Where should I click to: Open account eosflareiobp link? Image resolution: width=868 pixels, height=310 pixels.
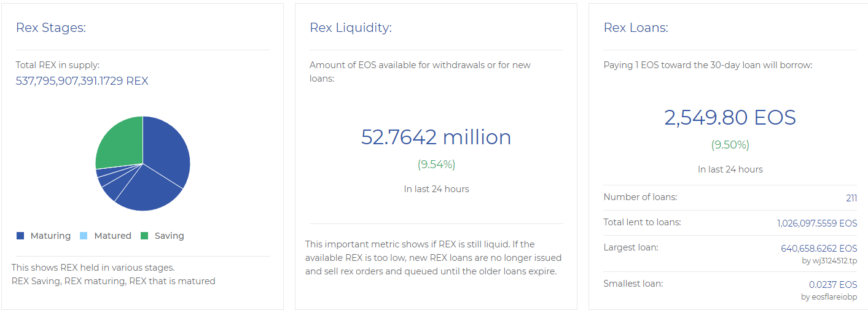[x=829, y=297]
